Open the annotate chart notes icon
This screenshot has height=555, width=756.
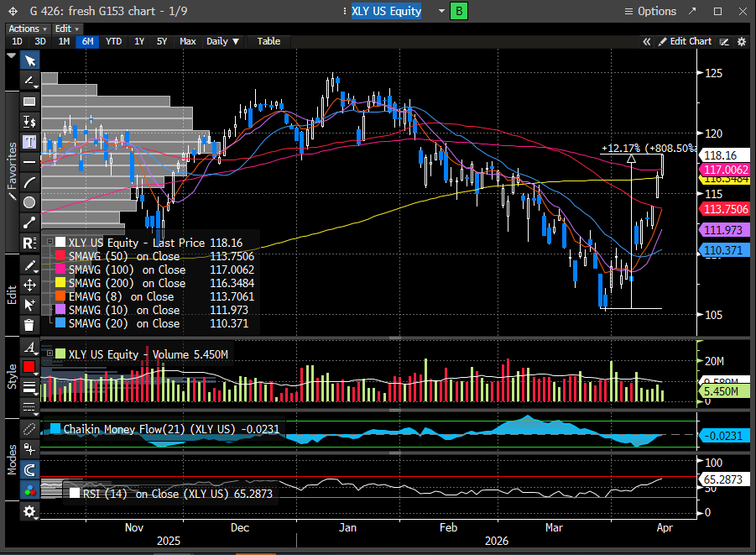724,42
